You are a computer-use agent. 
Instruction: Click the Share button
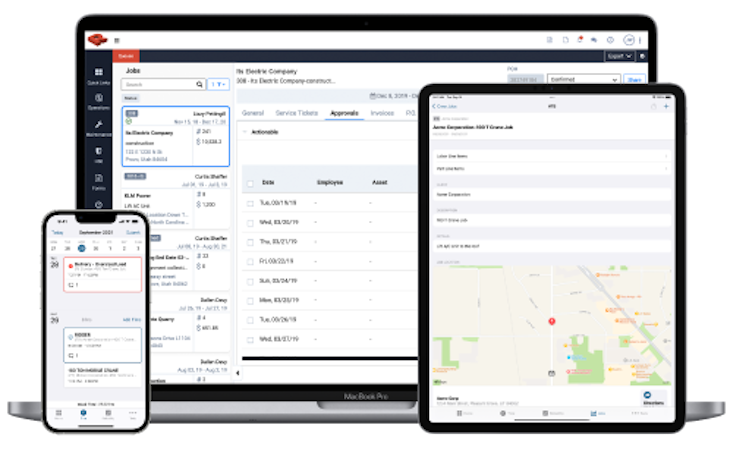(x=634, y=79)
